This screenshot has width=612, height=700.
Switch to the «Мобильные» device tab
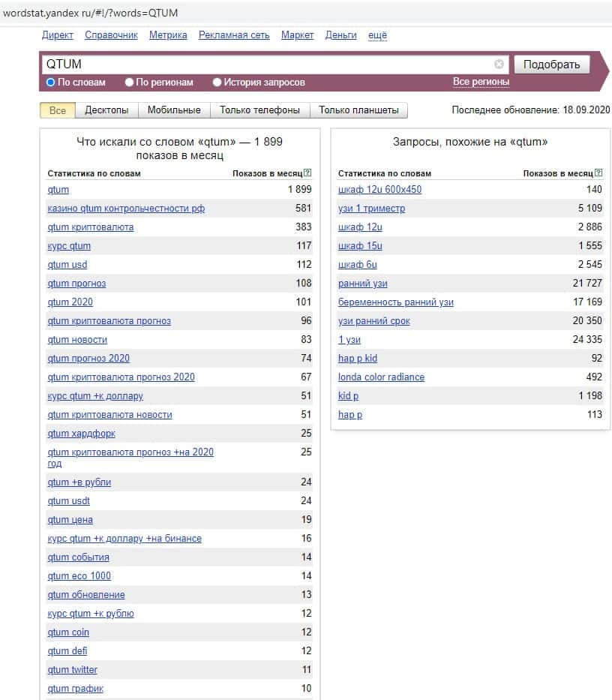(174, 110)
